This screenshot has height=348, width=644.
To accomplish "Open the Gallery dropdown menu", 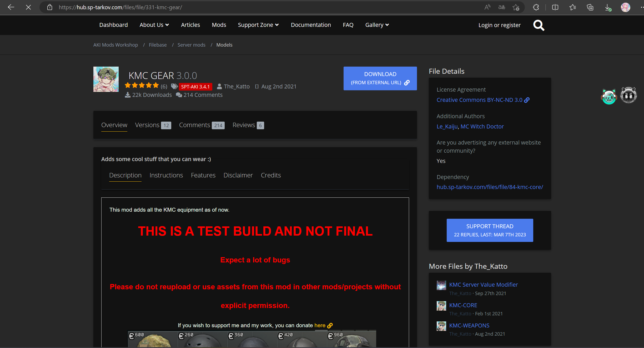I will pos(377,25).
